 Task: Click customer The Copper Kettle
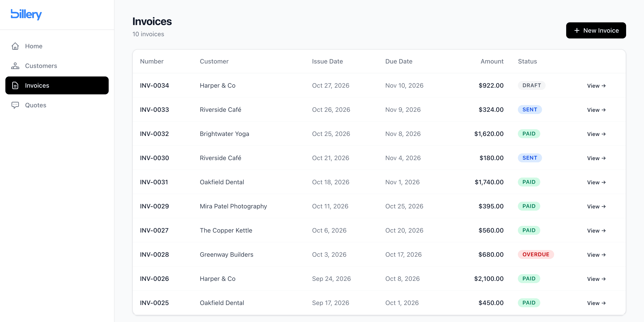click(x=226, y=230)
